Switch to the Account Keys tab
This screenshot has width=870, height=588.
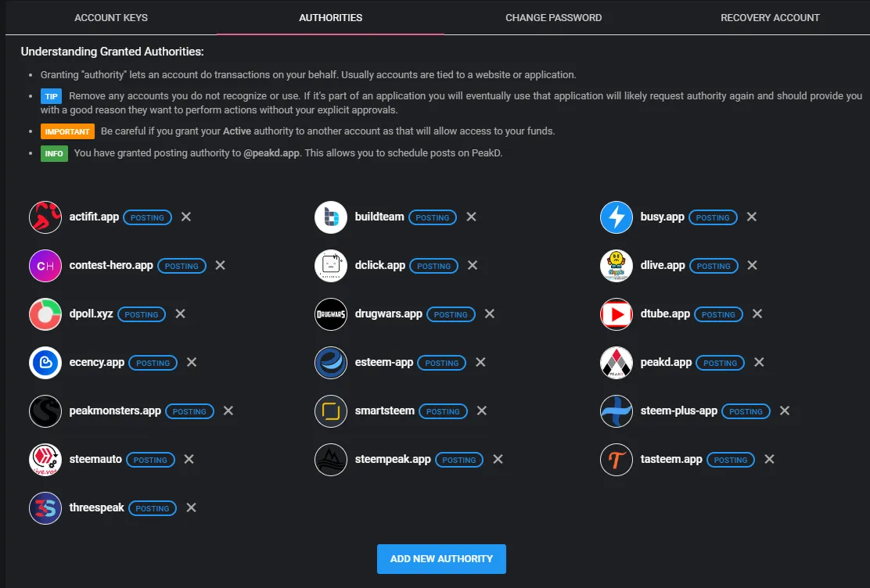(111, 18)
